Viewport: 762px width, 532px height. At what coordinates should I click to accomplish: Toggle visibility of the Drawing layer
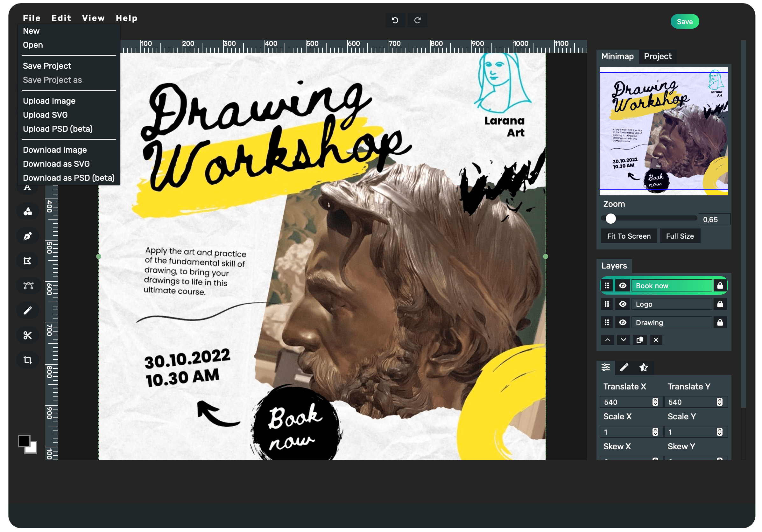click(x=623, y=323)
